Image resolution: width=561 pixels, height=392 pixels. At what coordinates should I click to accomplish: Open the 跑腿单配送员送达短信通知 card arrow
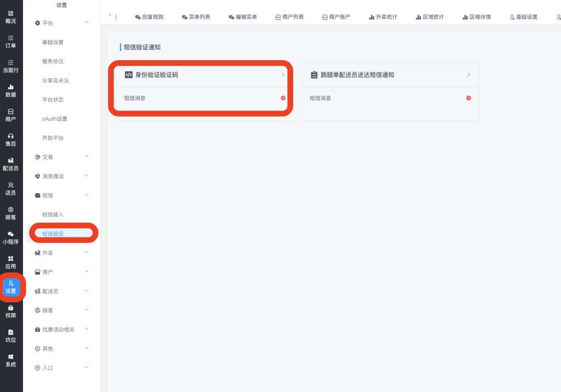pos(468,74)
